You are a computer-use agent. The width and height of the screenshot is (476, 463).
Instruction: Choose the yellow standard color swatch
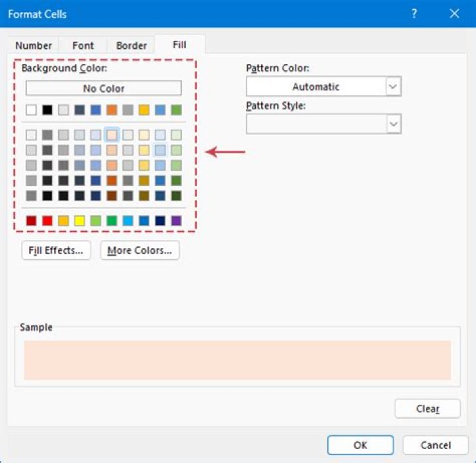(79, 220)
